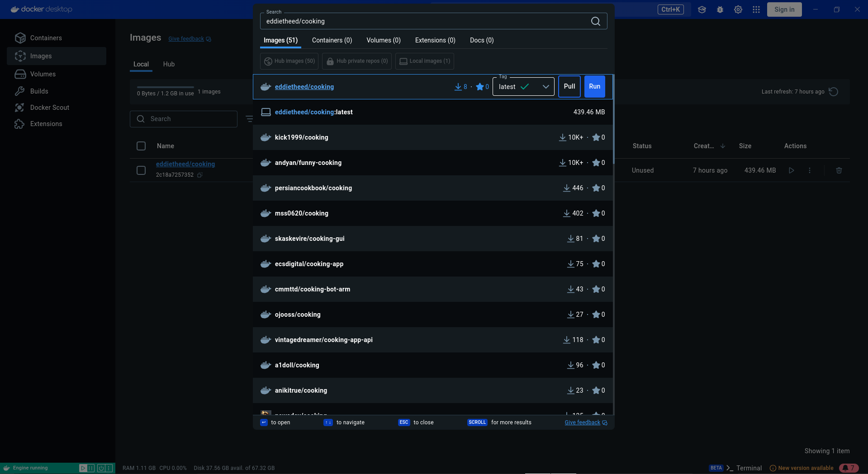Click the magnifier icon in search field
This screenshot has height=474, width=868.
tap(596, 21)
